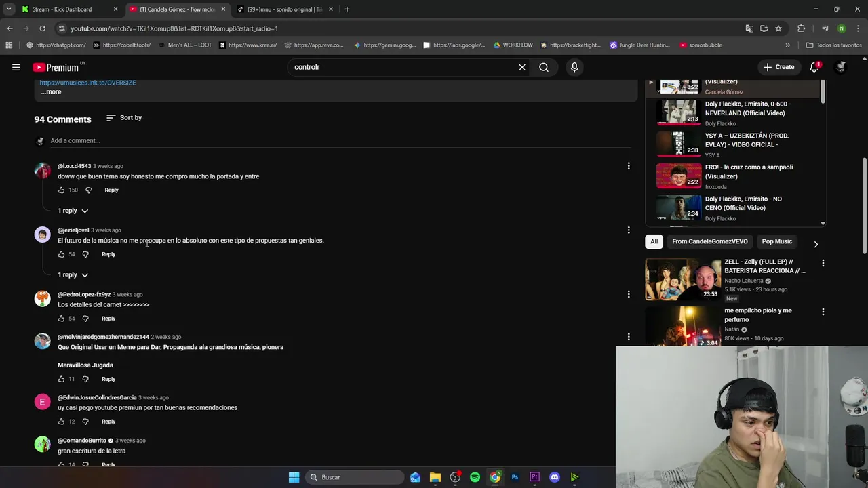Open @ComandoBurrito channel name
Screen dimensions: 868x488
pyautogui.click(x=82, y=441)
